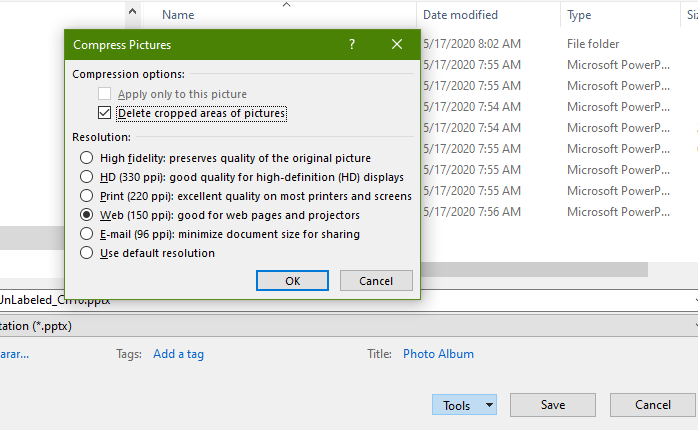Select Use default resolution option
698x430 pixels.
(x=87, y=253)
